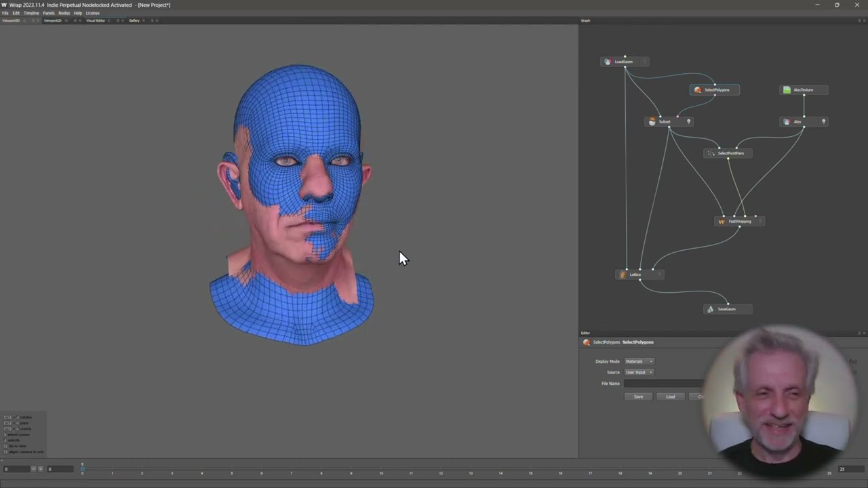Open the Timeline menu
The image size is (868, 488).
31,13
